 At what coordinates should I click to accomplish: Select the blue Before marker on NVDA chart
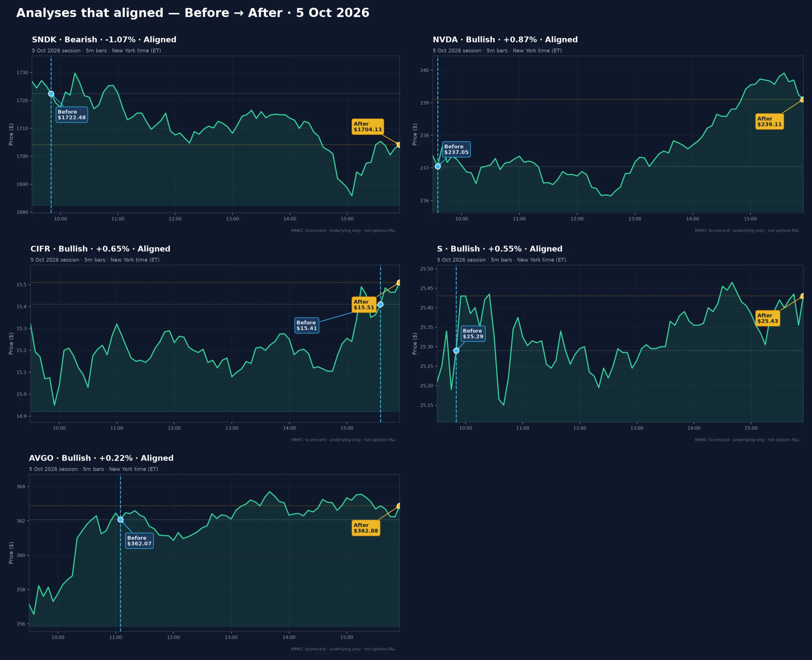(438, 166)
